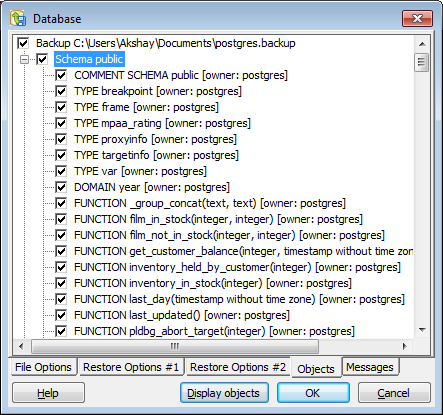Toggle the Schema public checkbox
Image resolution: width=443 pixels, height=415 pixels.
pos(42,59)
